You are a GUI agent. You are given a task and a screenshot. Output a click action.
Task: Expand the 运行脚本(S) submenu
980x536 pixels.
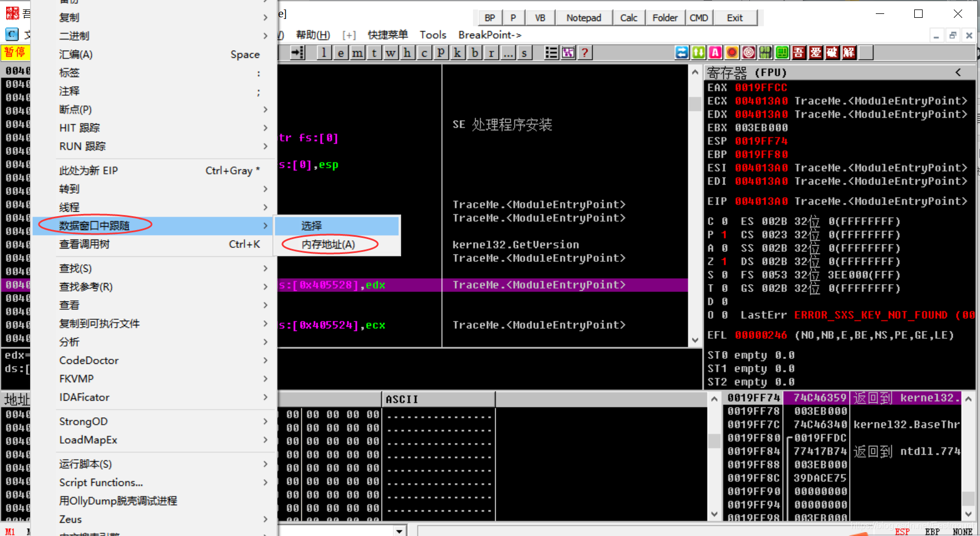pos(154,464)
